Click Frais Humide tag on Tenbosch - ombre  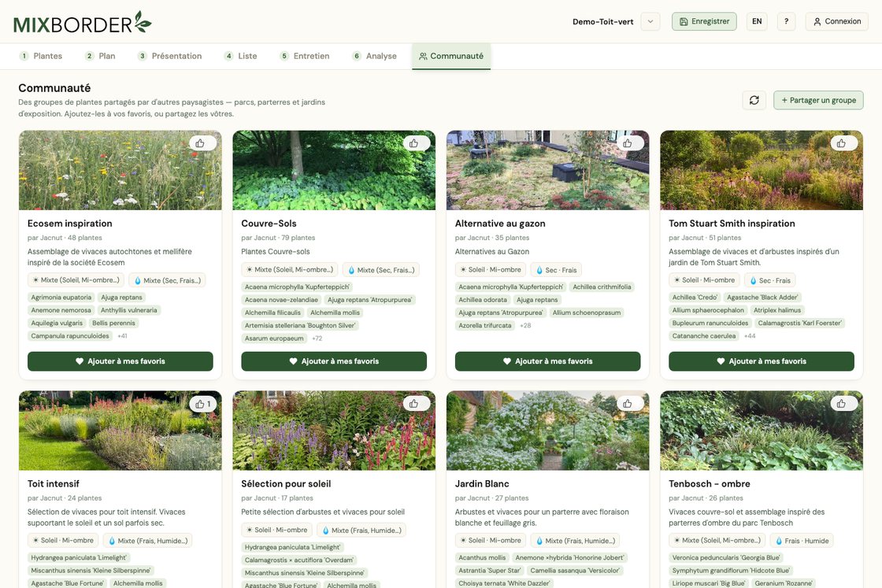[802, 540]
